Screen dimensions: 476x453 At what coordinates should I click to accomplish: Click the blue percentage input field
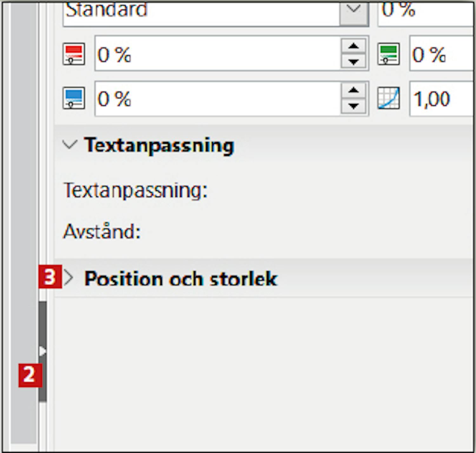(216, 99)
